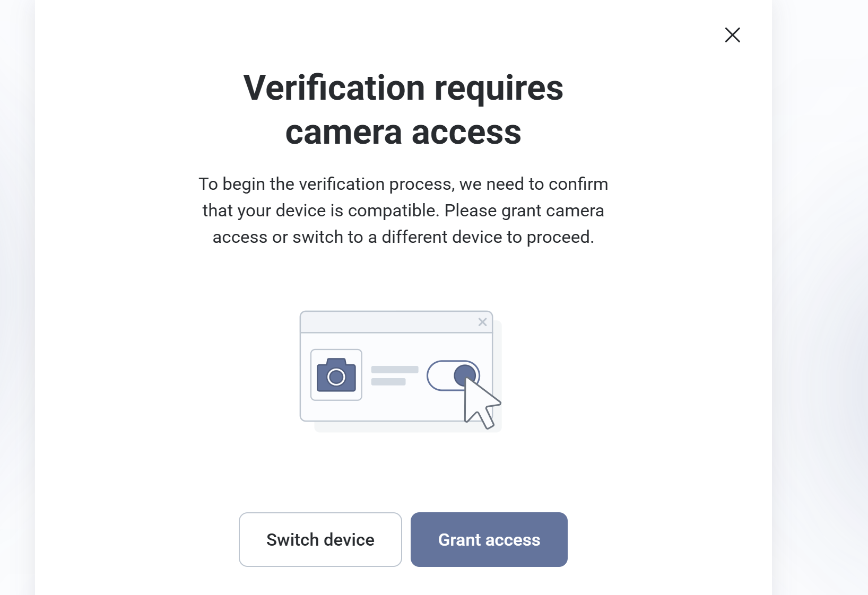Choose Switch device

pos(320,539)
